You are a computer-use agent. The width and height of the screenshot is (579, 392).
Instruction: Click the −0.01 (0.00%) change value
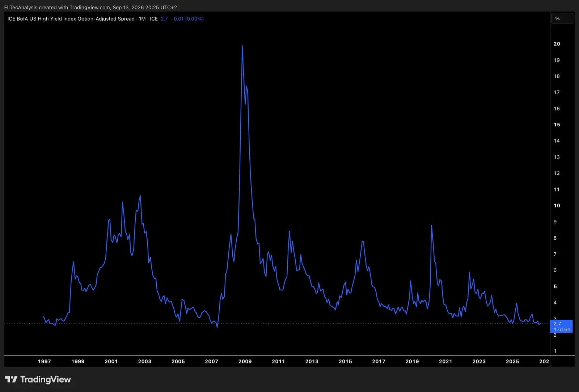(x=187, y=19)
